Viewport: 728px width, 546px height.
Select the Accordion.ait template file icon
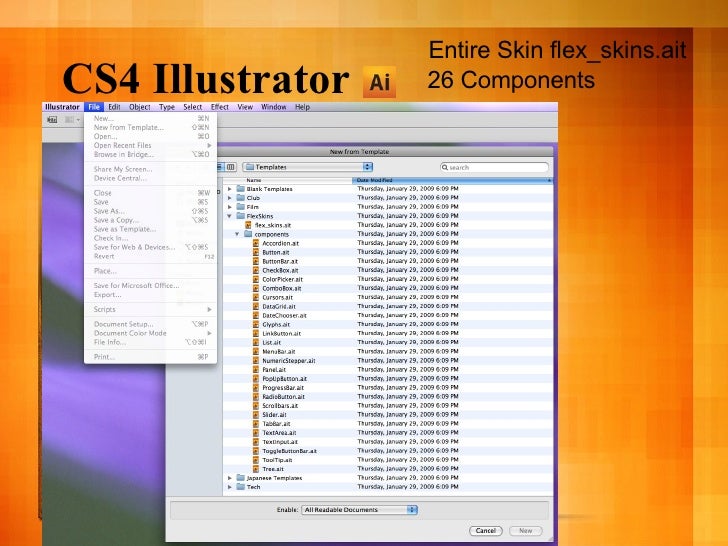click(x=256, y=243)
